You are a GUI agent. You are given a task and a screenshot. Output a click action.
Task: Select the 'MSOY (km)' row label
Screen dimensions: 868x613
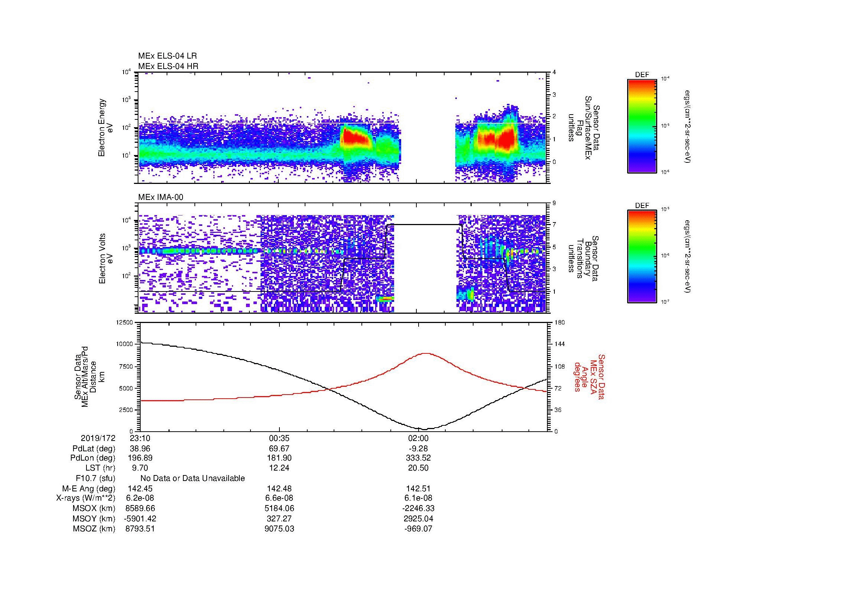point(94,518)
